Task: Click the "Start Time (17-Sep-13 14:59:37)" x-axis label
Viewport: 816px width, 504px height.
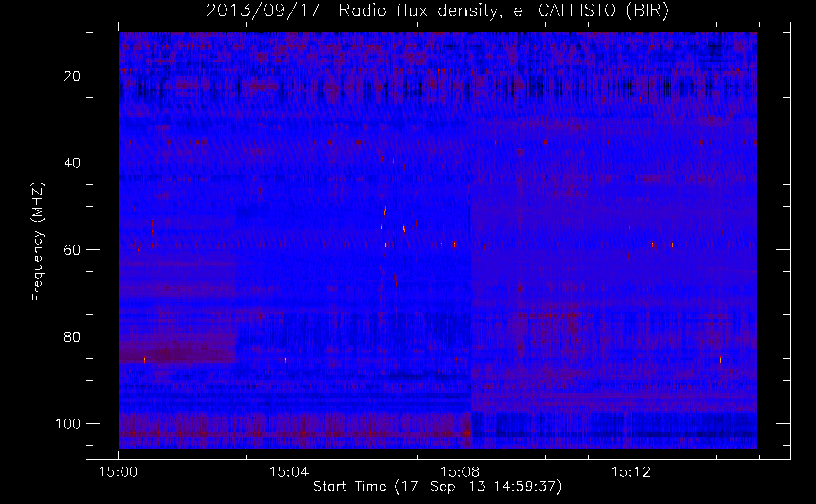Action: pos(437,487)
